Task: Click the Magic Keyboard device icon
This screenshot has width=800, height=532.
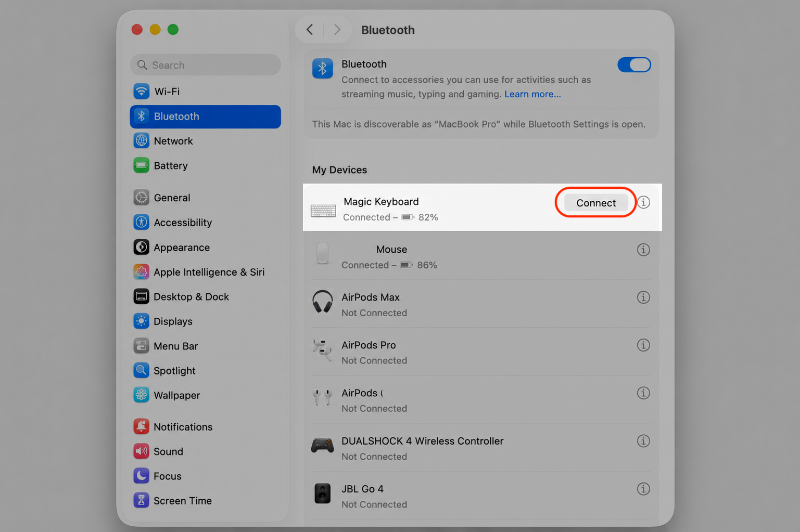Action: coord(323,211)
